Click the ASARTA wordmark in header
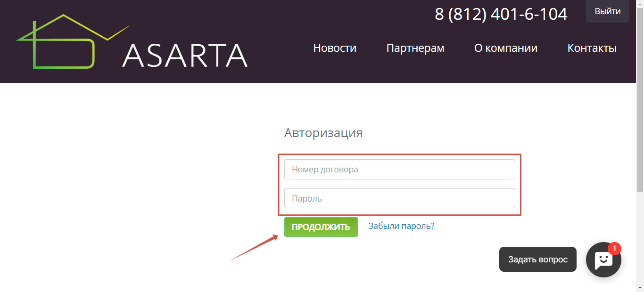The width and height of the screenshot is (644, 292). (x=185, y=56)
